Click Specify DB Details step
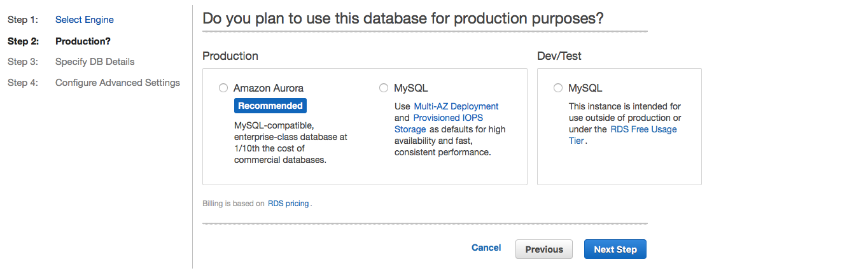Viewport: 868px width, 273px height. [95, 62]
